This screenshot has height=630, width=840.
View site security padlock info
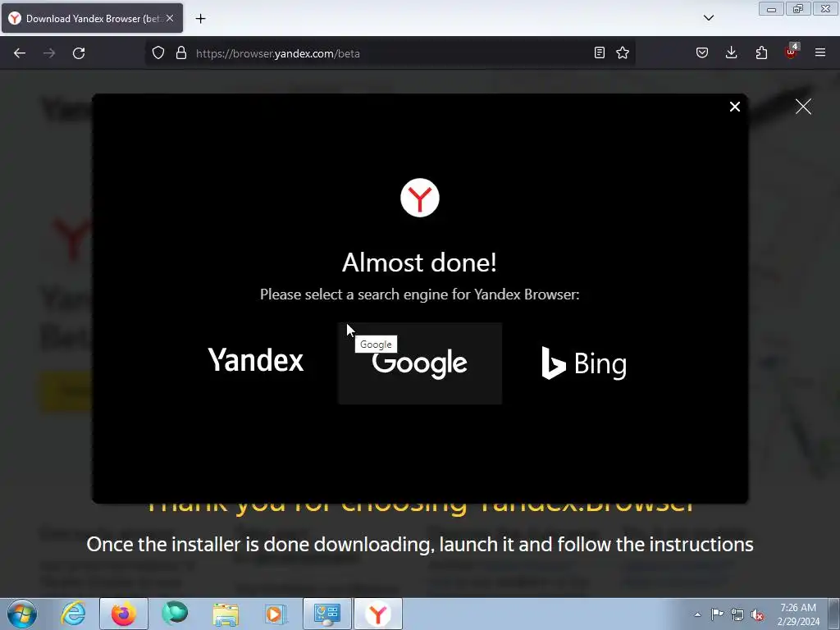click(181, 53)
